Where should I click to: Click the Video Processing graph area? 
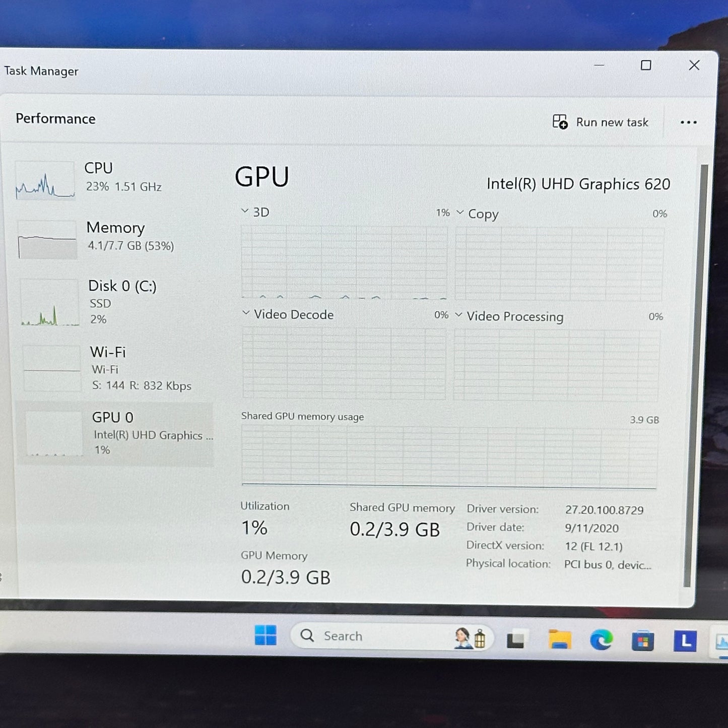[x=556, y=365]
